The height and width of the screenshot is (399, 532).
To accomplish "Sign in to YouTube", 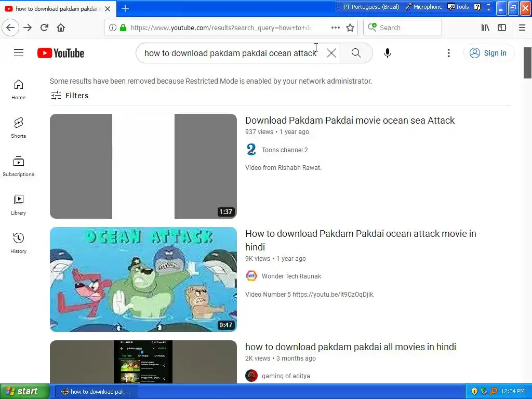I will (488, 53).
